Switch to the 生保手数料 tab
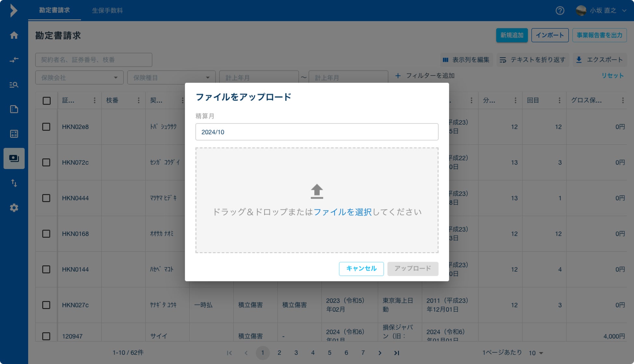This screenshot has height=364, width=634. [107, 10]
